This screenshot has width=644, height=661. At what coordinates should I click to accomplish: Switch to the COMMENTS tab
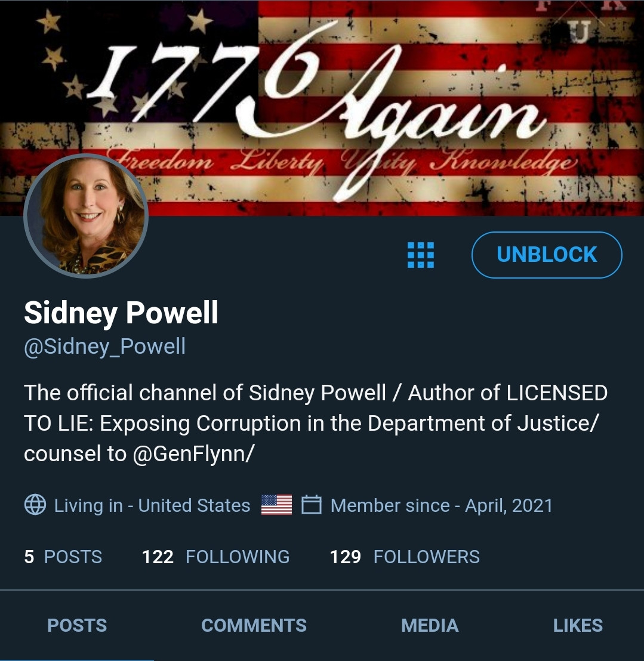click(x=254, y=625)
